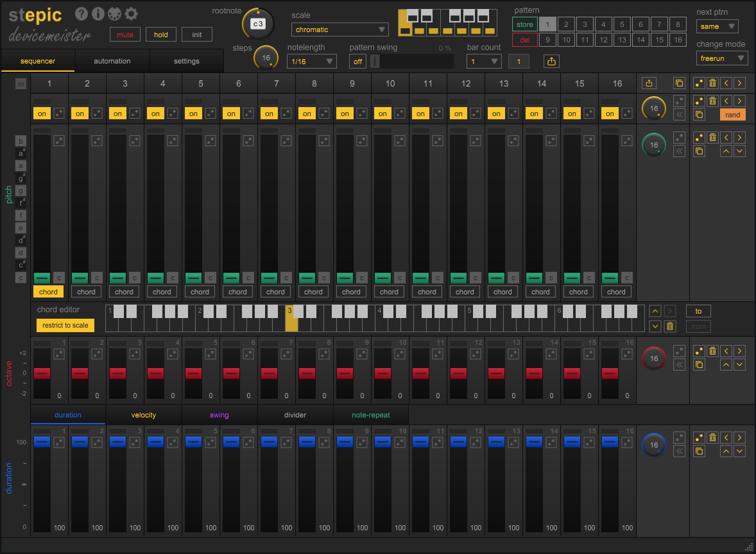Open MIDI connector settings icon
The image size is (756, 554).
pyautogui.click(x=115, y=13)
